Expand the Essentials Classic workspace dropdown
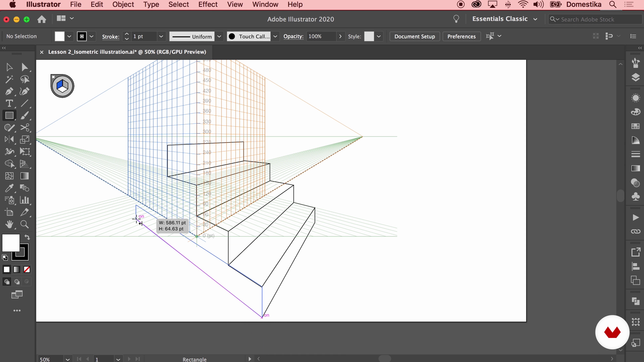The height and width of the screenshot is (362, 644). coord(535,19)
